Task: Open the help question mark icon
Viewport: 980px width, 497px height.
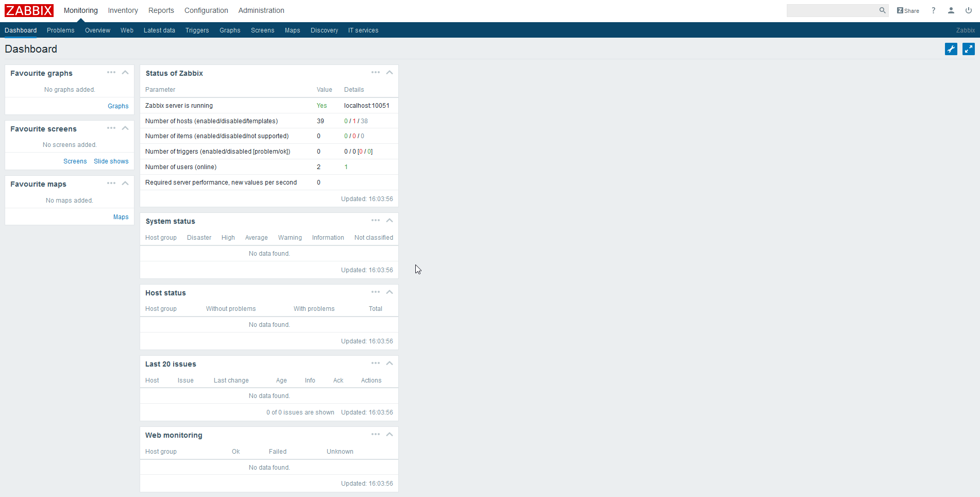Action: click(x=933, y=10)
